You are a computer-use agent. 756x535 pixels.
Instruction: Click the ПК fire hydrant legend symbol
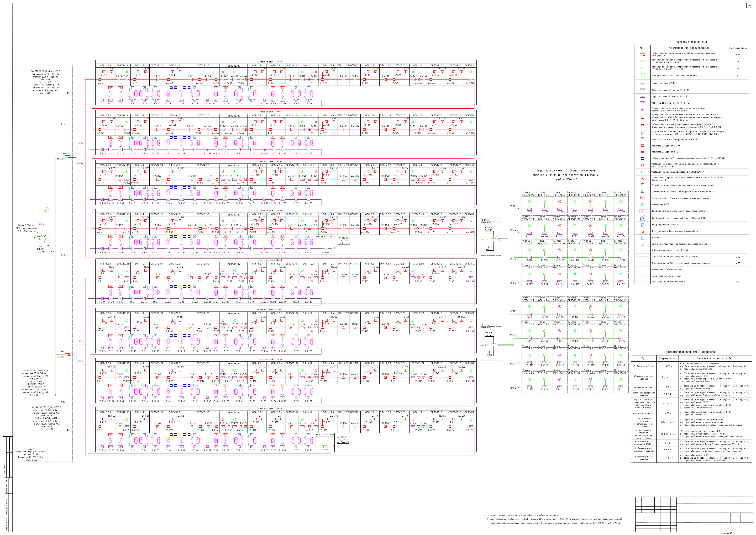coord(642,198)
